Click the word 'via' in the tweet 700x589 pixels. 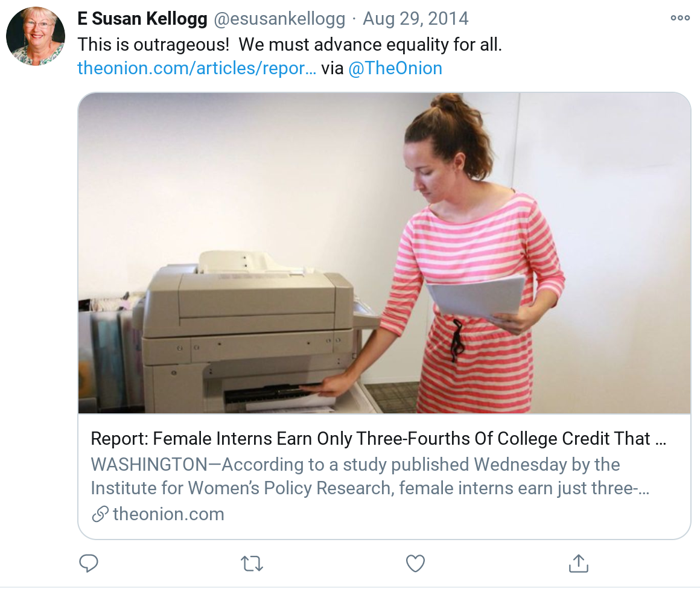click(x=332, y=68)
